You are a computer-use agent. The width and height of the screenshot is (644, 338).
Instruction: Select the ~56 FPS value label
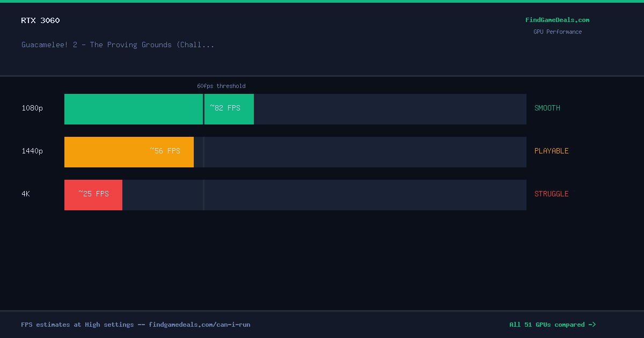[165, 151]
